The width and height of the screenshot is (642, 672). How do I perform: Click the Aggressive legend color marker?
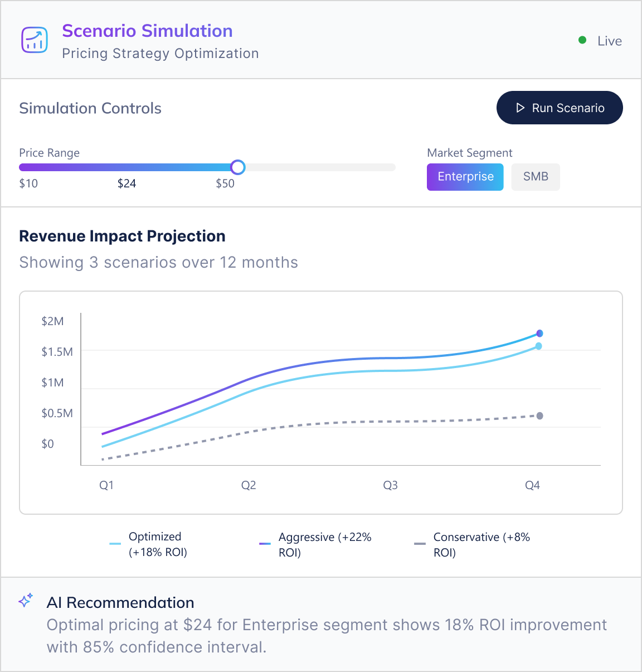tap(265, 544)
